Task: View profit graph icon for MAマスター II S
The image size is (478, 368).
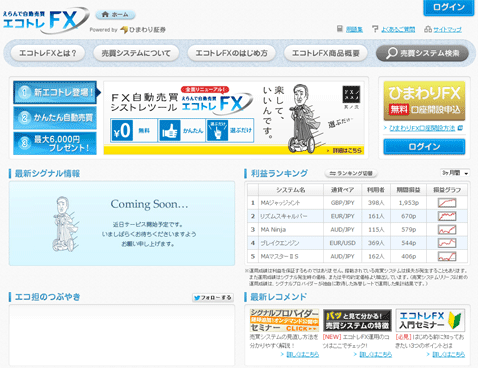Action: [447, 256]
